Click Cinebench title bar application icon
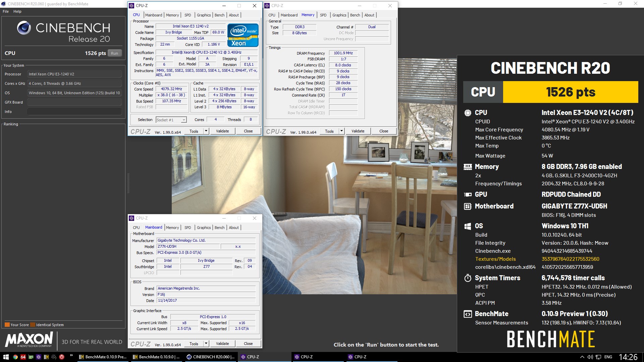 coord(4,4)
